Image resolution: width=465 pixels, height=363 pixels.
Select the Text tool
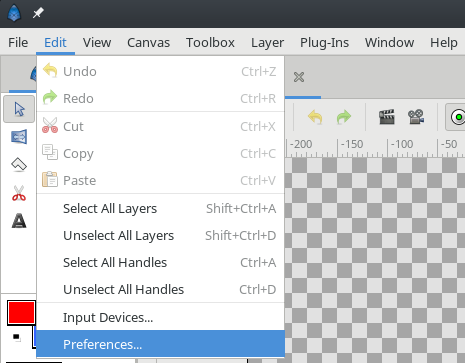[19, 221]
